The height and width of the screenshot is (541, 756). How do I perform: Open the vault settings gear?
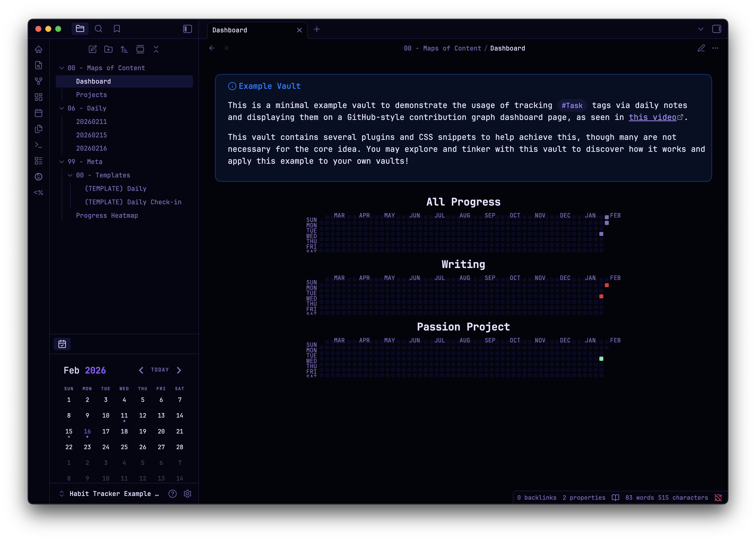coord(188,494)
